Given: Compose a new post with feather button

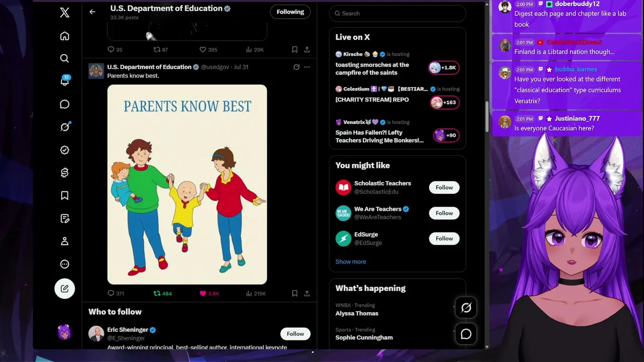Looking at the screenshot, I should 64,289.
